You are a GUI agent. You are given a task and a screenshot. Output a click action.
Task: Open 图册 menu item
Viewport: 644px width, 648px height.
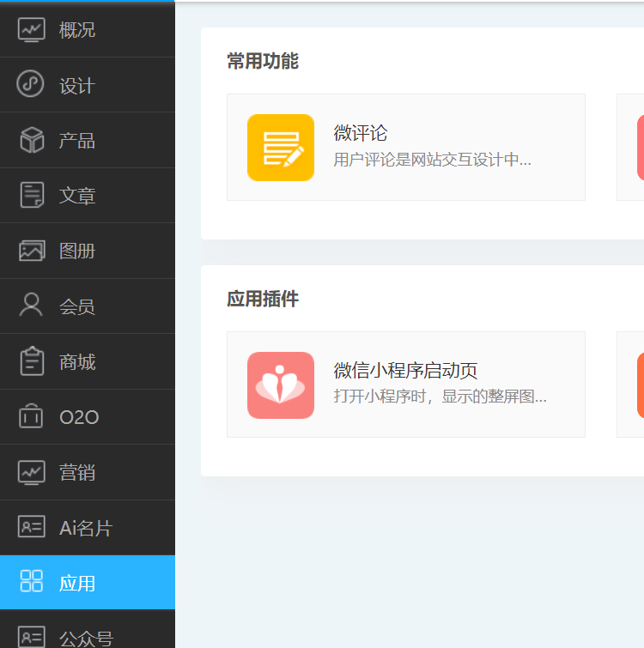click(88, 251)
